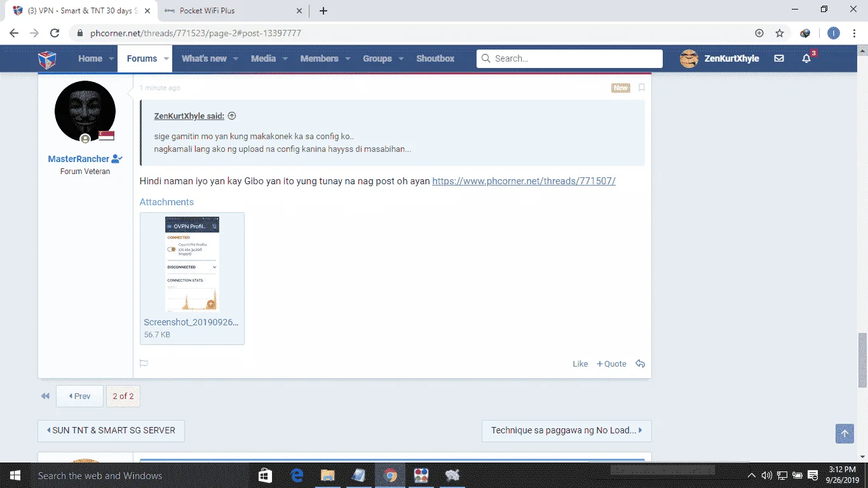868x488 pixels.
Task: Bookmark MasterRancher's post with the bookmark icon
Action: point(642,88)
